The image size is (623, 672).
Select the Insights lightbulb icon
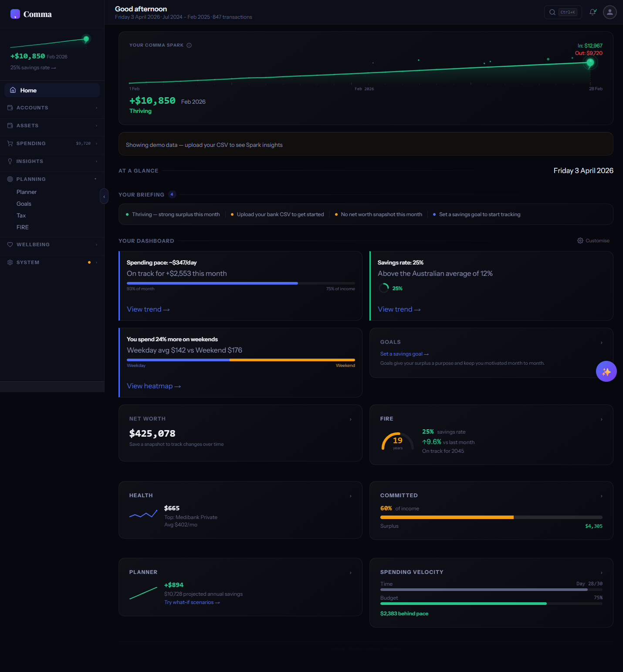pos(10,161)
